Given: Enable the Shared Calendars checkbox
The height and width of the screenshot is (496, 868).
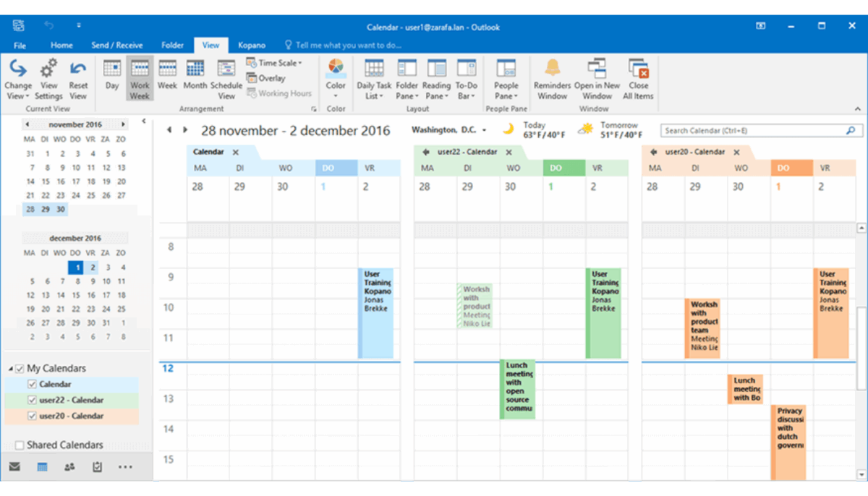Looking at the screenshot, I should (20, 445).
